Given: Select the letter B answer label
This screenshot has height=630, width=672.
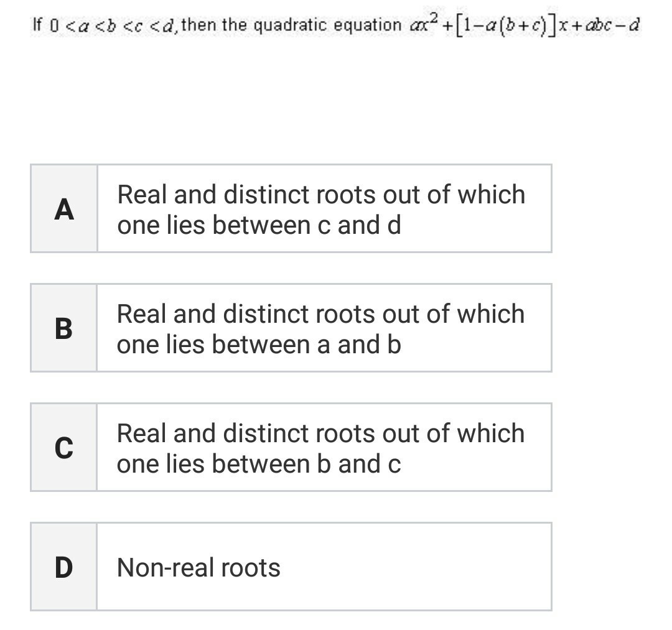Looking at the screenshot, I should pos(64,328).
